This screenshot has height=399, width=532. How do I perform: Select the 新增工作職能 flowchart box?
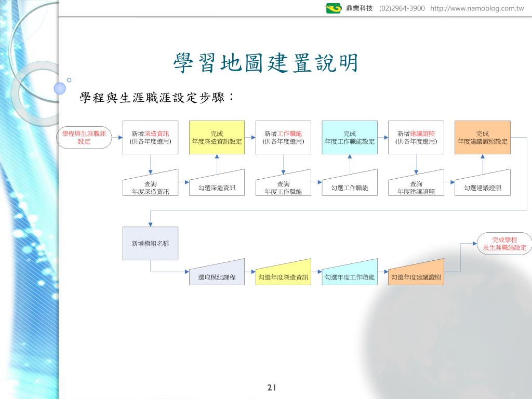tap(283, 137)
